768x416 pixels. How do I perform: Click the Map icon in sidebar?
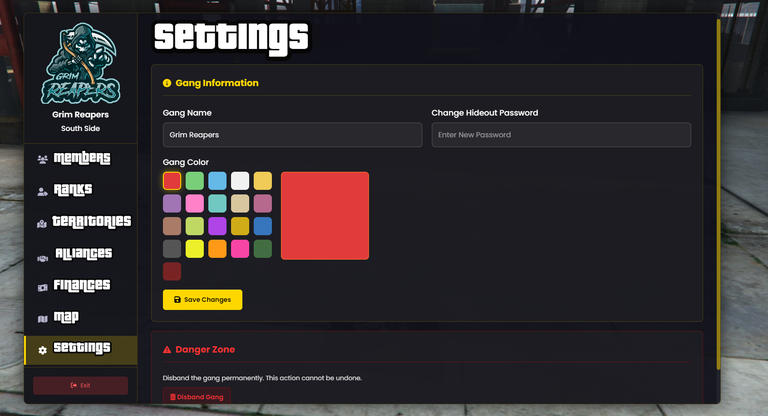click(x=42, y=319)
